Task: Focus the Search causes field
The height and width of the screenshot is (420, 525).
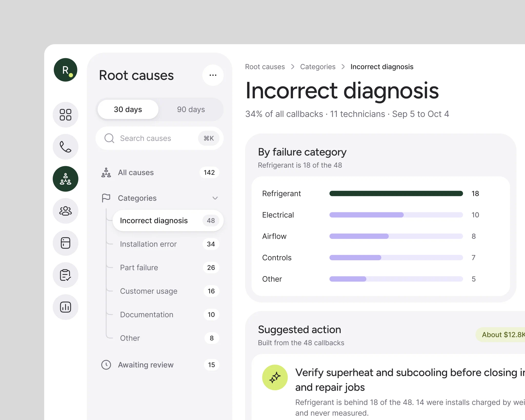Action: point(159,138)
